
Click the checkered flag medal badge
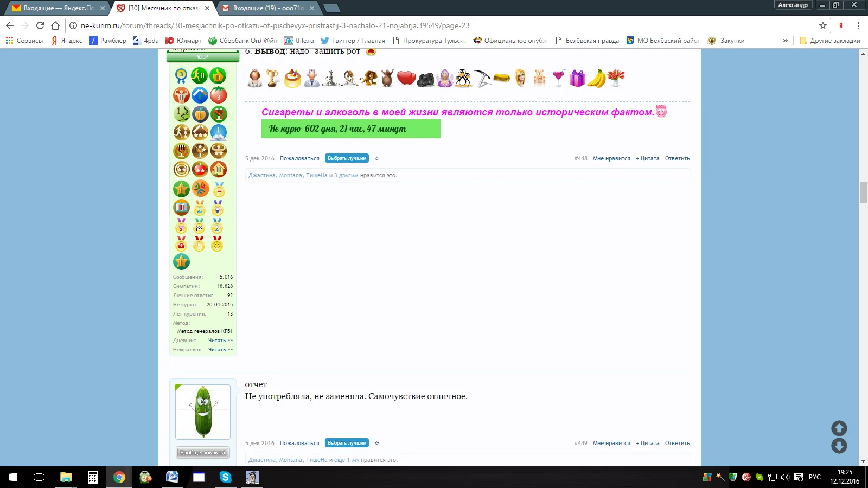click(x=199, y=226)
